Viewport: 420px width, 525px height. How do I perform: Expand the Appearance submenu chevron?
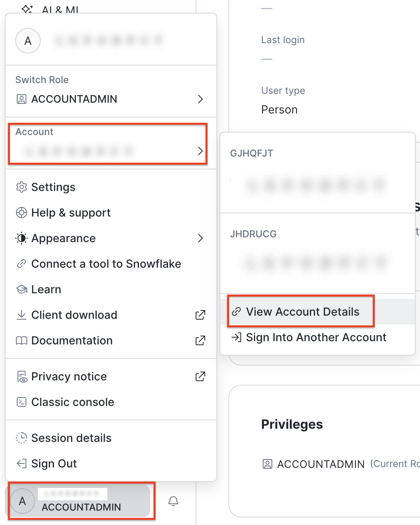[x=200, y=238]
